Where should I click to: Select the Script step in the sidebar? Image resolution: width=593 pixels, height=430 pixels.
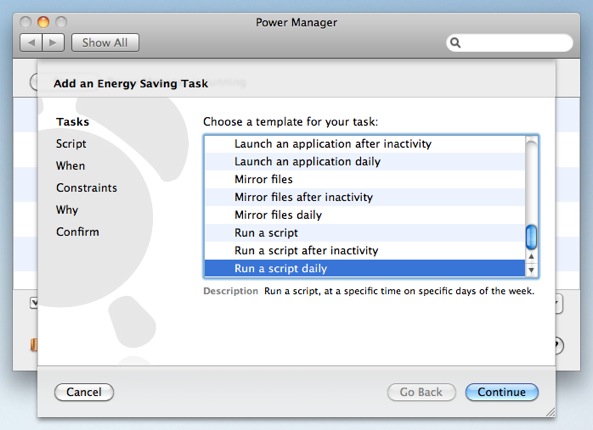[71, 144]
